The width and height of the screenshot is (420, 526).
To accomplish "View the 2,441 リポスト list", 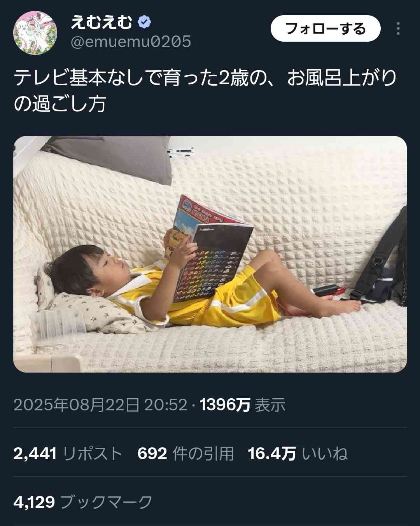I will click(x=68, y=454).
